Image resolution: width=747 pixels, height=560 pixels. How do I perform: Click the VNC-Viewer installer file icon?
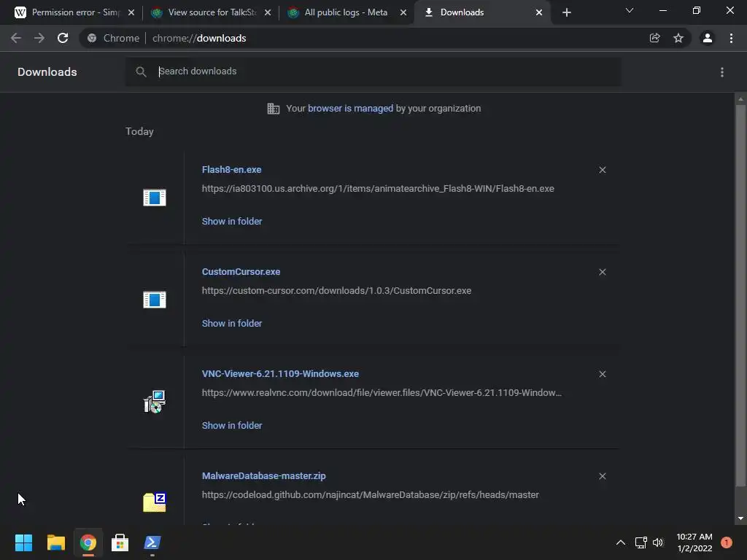tap(155, 402)
